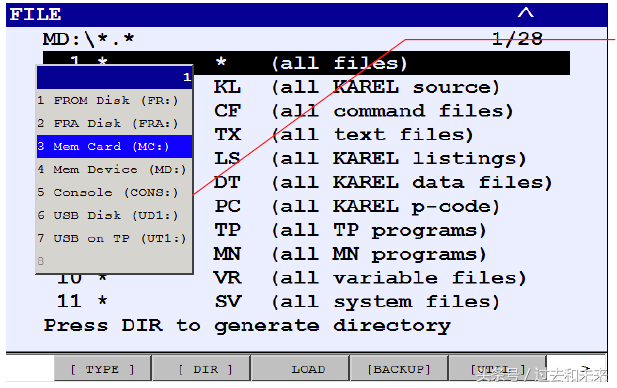Choose Mem Device (MD:) entry
Viewport: 617px width, 388px height.
114,169
